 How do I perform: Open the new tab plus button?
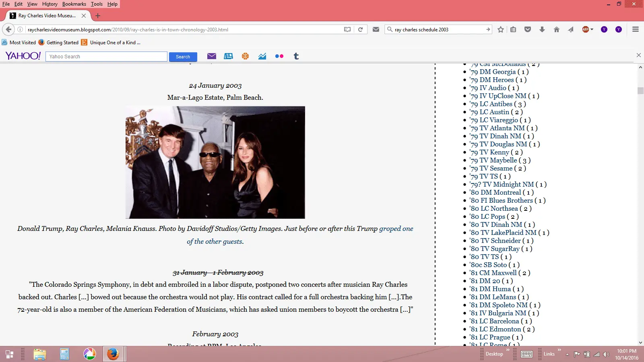[98, 16]
